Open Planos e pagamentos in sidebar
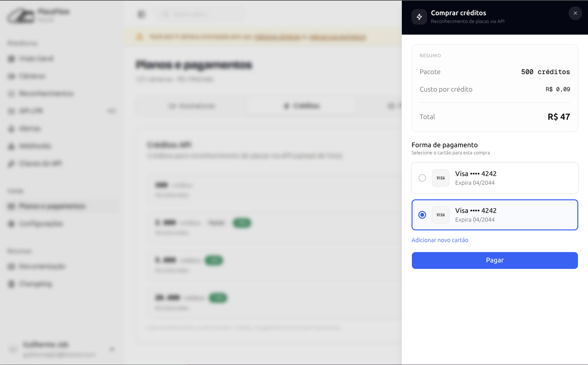 [x=52, y=206]
